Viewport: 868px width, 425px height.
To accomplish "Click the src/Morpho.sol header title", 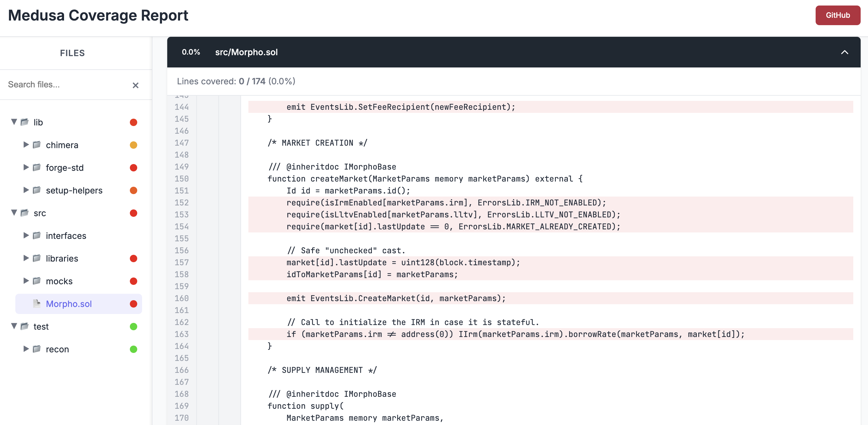I will pyautogui.click(x=246, y=52).
